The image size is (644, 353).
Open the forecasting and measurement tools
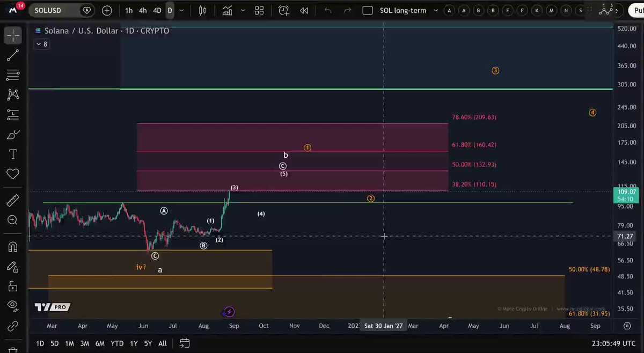tap(13, 114)
